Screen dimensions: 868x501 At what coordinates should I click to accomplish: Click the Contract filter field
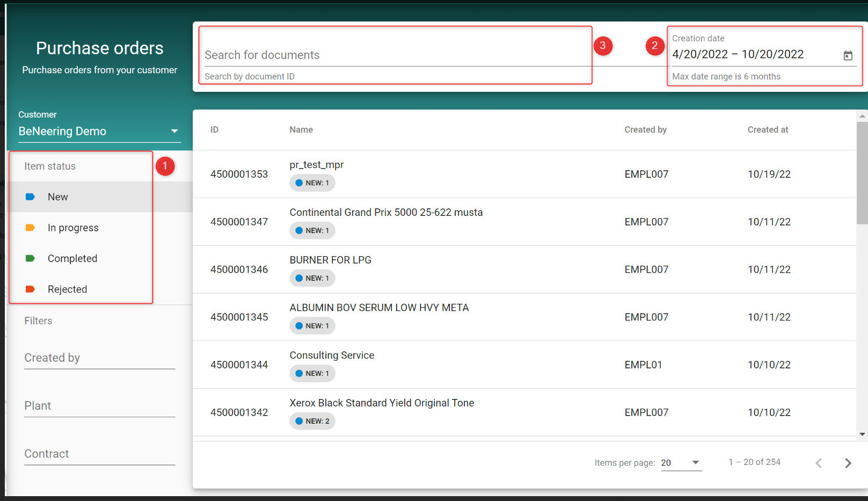pos(99,454)
